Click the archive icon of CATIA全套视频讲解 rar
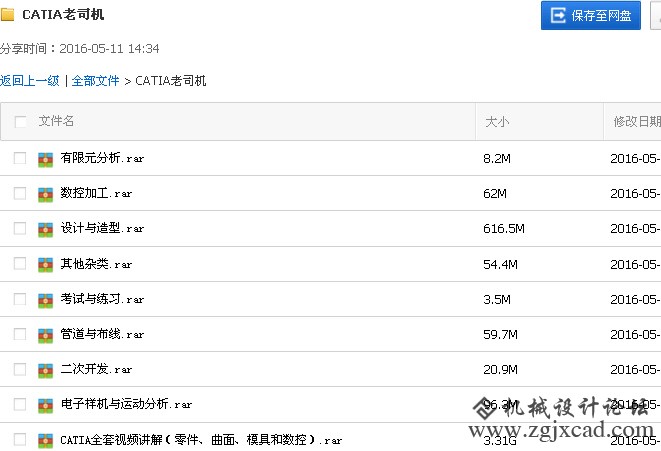This screenshot has width=661, height=451. coord(46,441)
